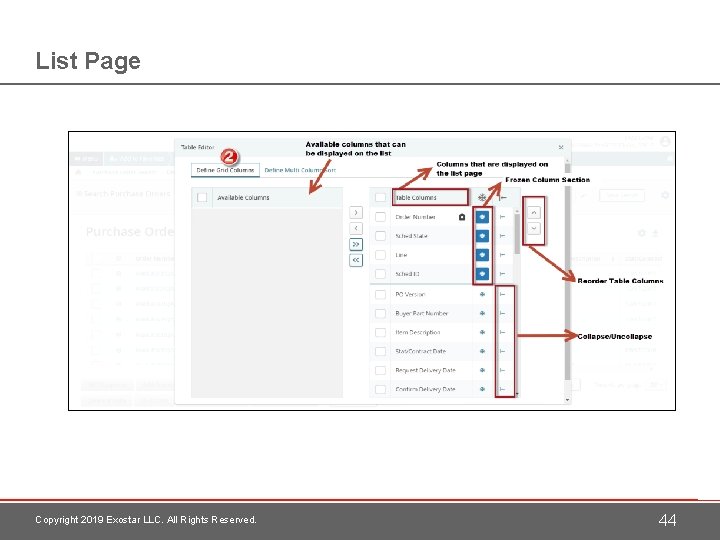Screen dimensions: 720x540
Task: Tick the Sched ID checkbox
Action: (x=380, y=274)
